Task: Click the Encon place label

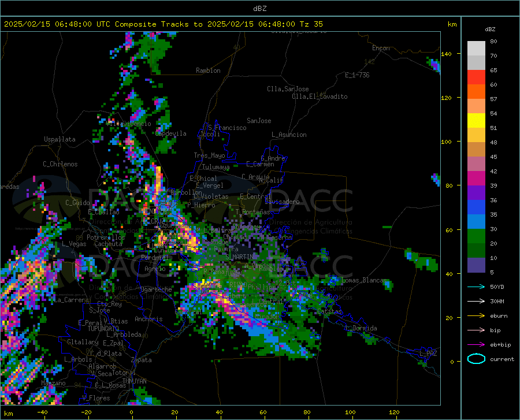Action: tap(381, 48)
